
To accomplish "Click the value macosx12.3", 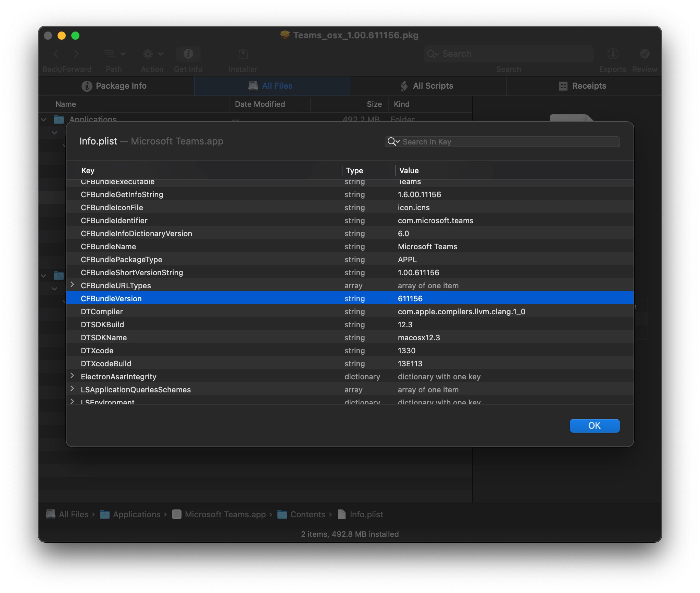I will tap(418, 338).
